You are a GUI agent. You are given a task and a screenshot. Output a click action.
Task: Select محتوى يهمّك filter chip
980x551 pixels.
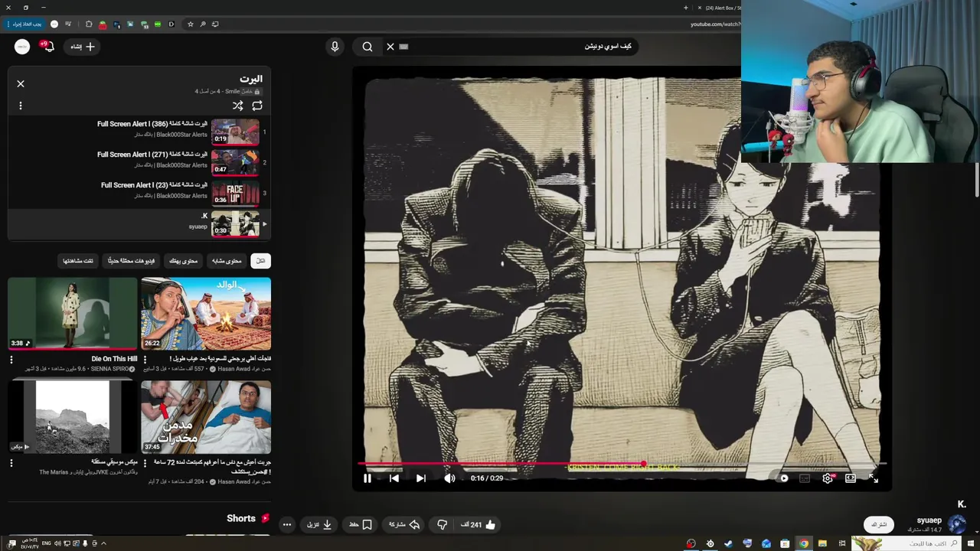(184, 261)
